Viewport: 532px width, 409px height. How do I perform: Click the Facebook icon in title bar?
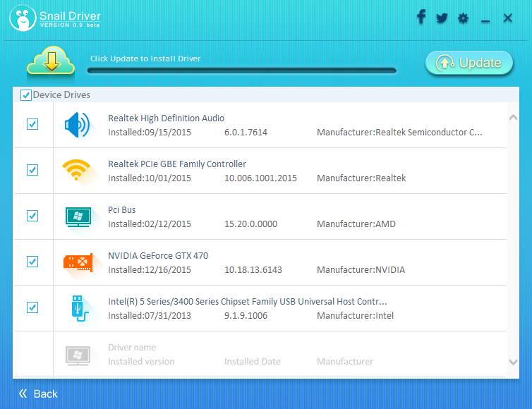421,18
